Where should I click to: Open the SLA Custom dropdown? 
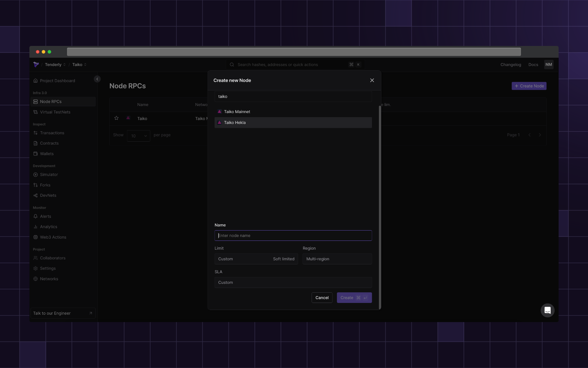click(x=293, y=282)
